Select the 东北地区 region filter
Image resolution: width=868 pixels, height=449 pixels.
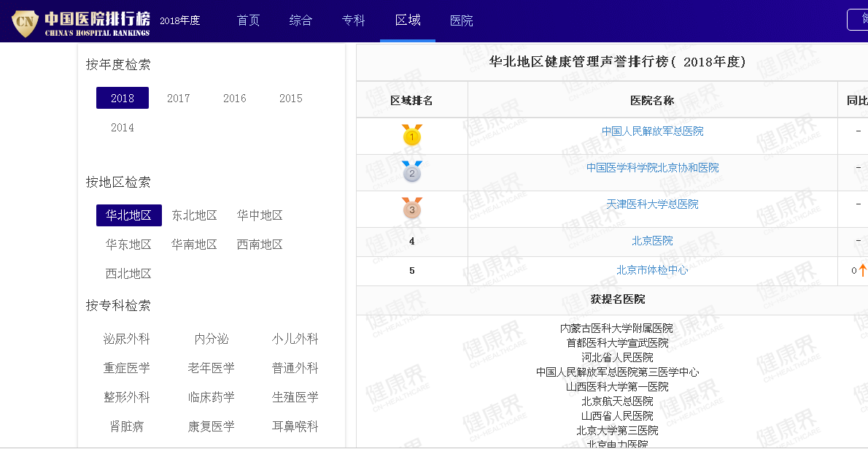[194, 215]
